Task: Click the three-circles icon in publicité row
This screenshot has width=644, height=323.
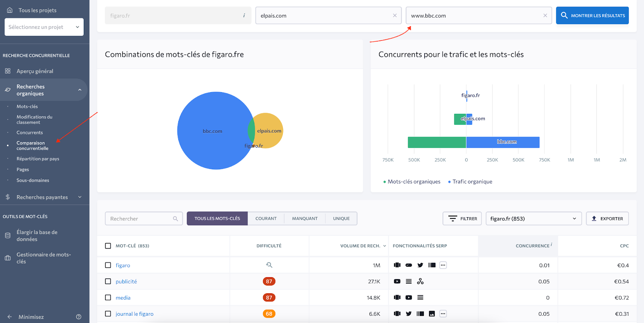Action: 420,281
